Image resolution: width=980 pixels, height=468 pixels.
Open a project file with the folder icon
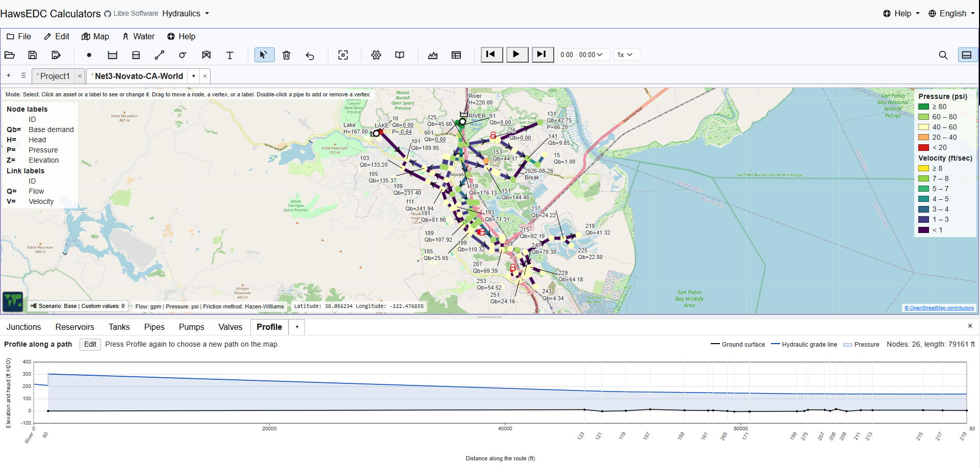pos(10,55)
